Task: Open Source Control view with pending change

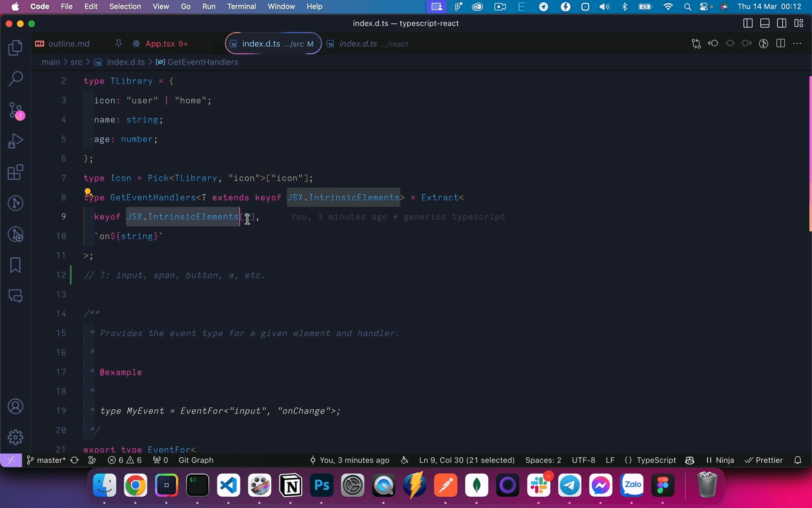Action: (x=16, y=111)
